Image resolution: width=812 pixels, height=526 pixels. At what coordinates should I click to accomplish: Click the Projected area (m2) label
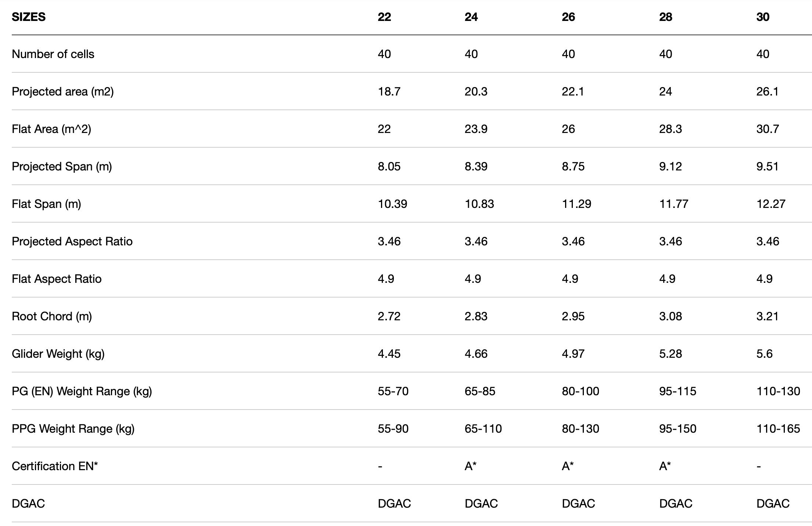(63, 91)
